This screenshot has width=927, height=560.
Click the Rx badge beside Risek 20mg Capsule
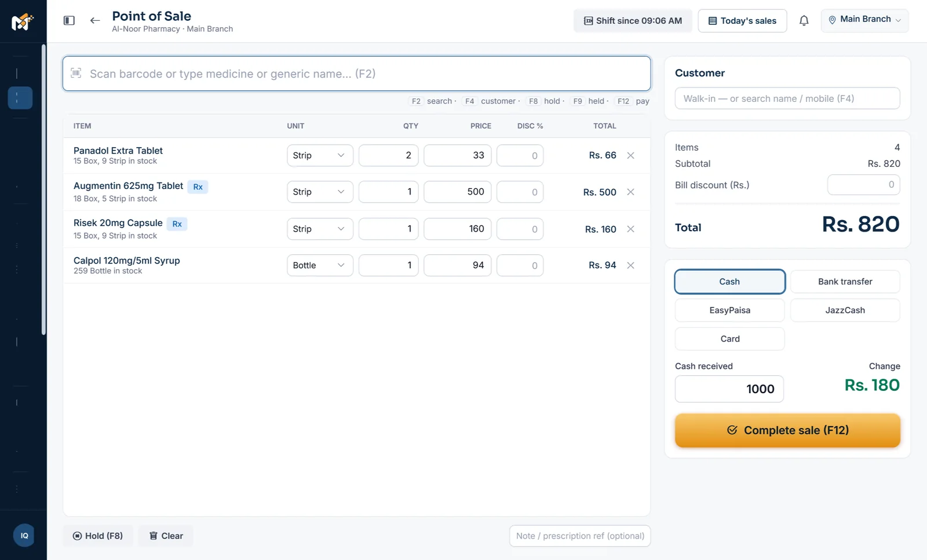(177, 224)
